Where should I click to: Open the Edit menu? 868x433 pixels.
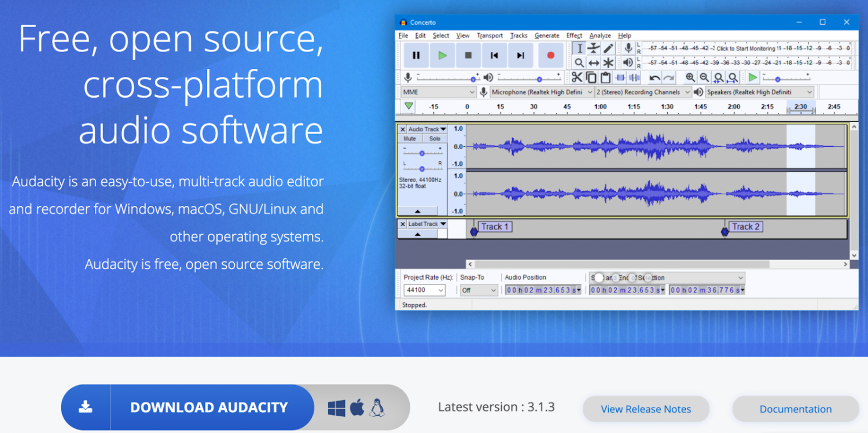click(x=421, y=35)
